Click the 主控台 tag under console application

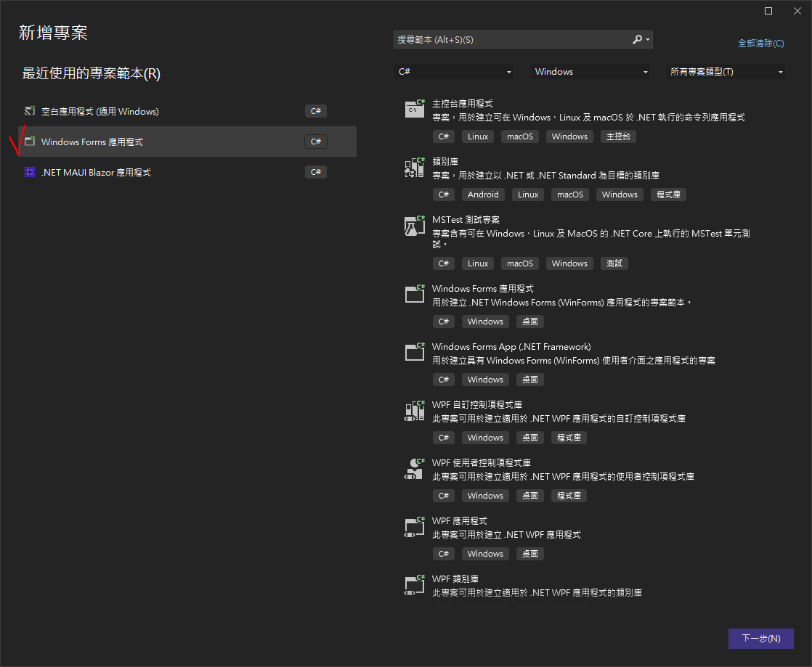pyautogui.click(x=618, y=136)
